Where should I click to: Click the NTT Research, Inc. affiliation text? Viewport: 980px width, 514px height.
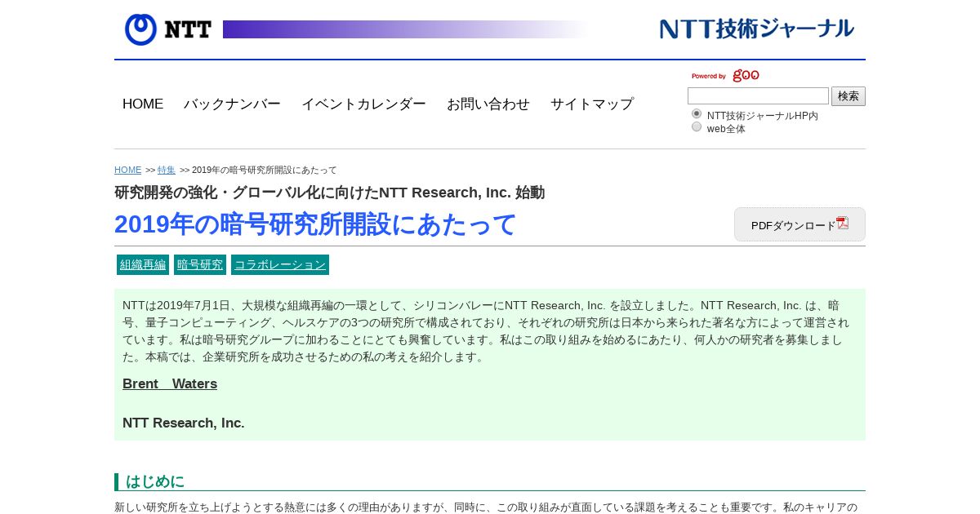[184, 423]
